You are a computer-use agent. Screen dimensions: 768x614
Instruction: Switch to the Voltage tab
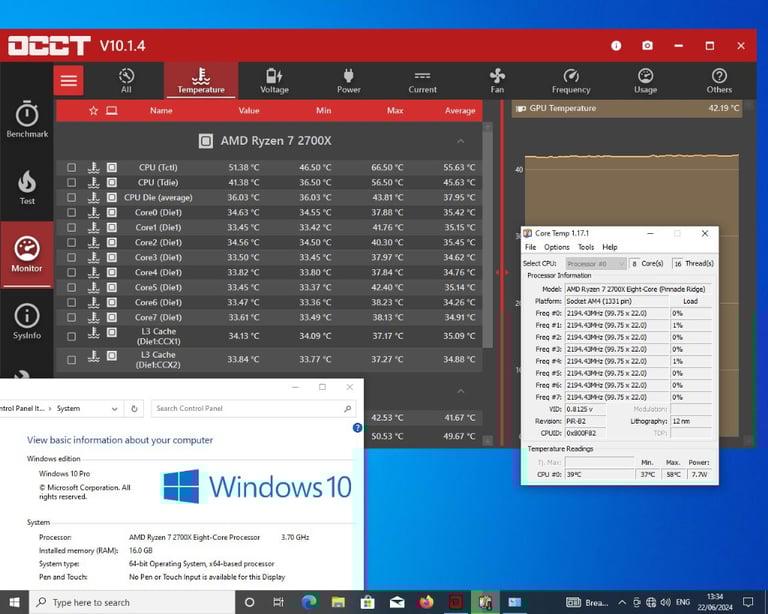274,80
